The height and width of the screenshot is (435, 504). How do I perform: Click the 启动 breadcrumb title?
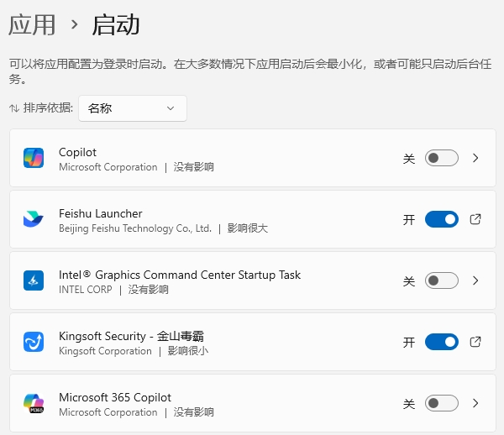pyautogui.click(x=116, y=25)
